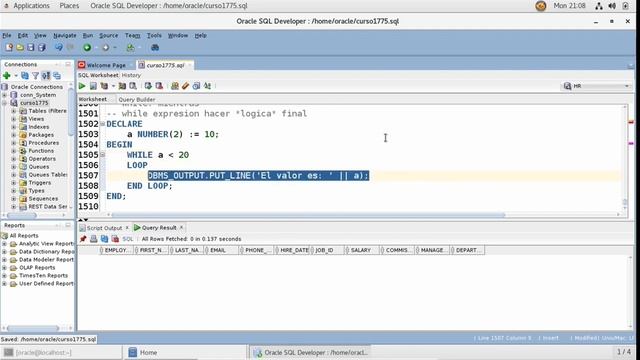This screenshot has height=360, width=640.
Task: Collapse the curso1775 connection node
Action: [x=4, y=103]
